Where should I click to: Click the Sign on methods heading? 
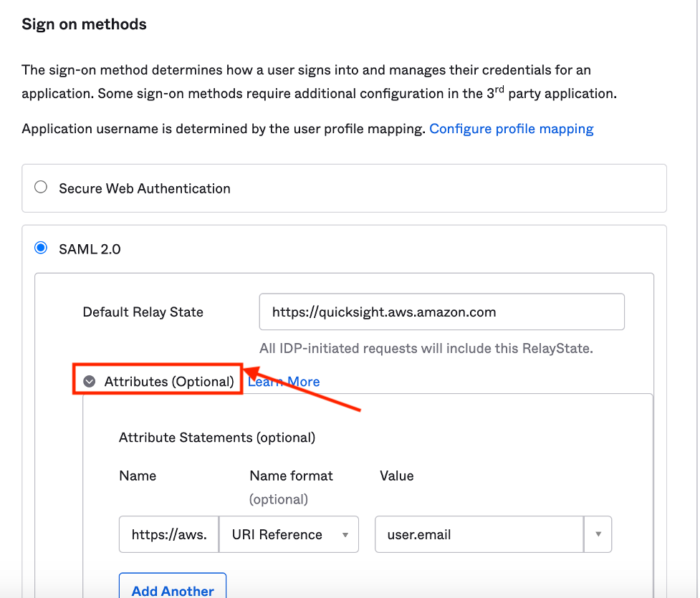pos(84,24)
